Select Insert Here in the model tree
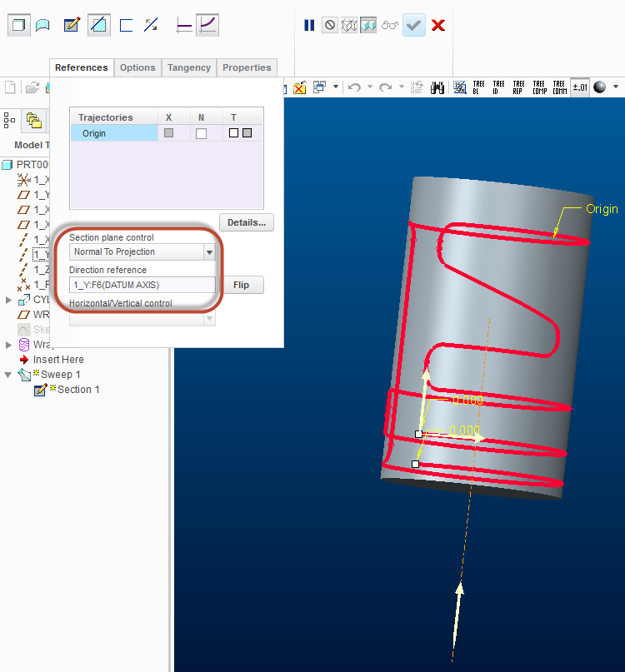Viewport: 625px width, 672px height. click(x=58, y=360)
